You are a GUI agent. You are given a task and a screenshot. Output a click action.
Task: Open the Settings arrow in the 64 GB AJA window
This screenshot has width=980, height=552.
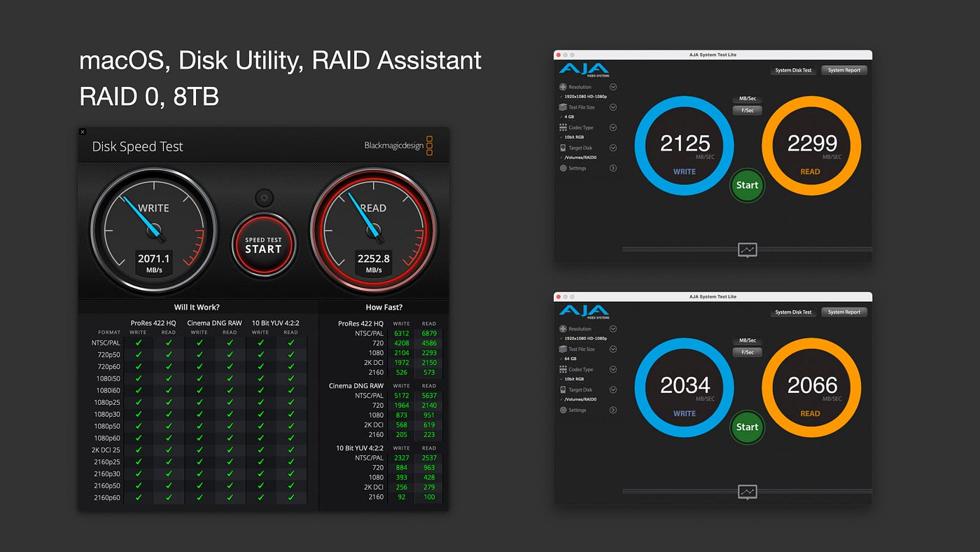(613, 410)
